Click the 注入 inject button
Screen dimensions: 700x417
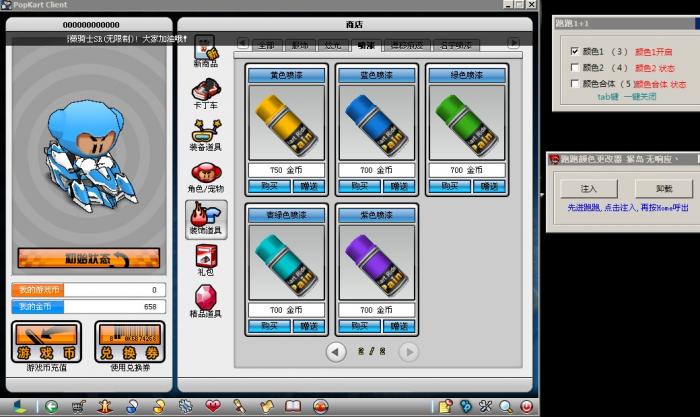[x=589, y=189]
